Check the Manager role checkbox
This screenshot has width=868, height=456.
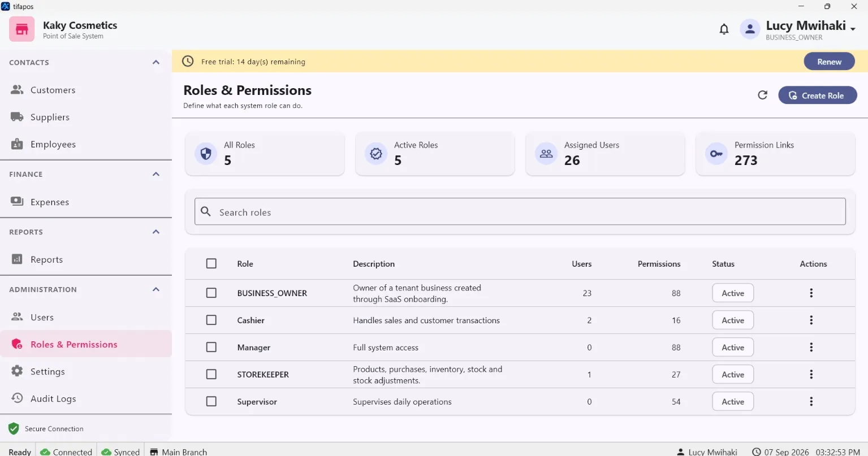[x=211, y=347]
